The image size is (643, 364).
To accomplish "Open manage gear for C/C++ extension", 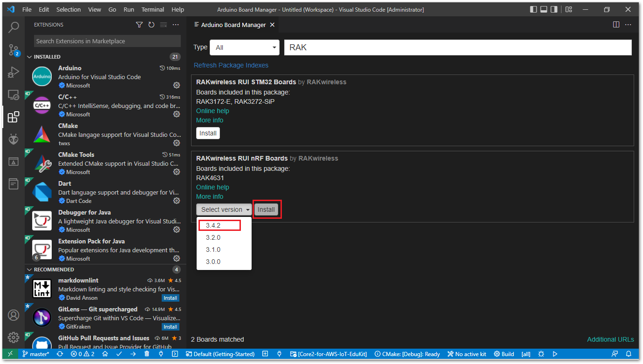I will [177, 114].
